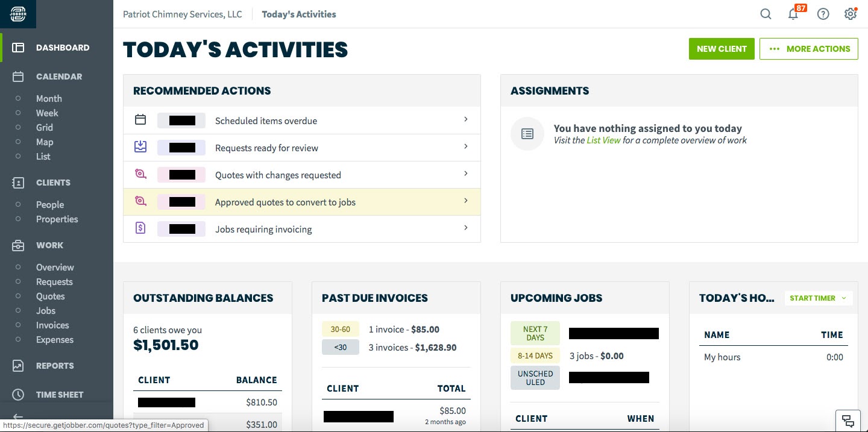Image resolution: width=868 pixels, height=432 pixels.
Task: Open the settings gear icon
Action: (x=851, y=14)
